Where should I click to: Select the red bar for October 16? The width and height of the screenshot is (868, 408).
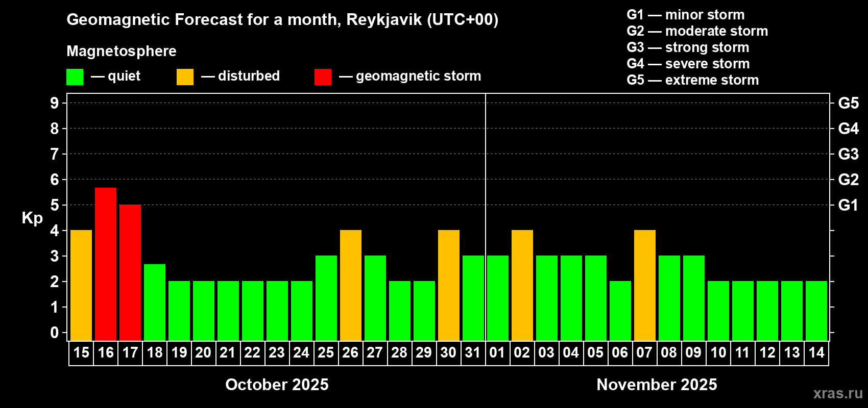pyautogui.click(x=106, y=264)
